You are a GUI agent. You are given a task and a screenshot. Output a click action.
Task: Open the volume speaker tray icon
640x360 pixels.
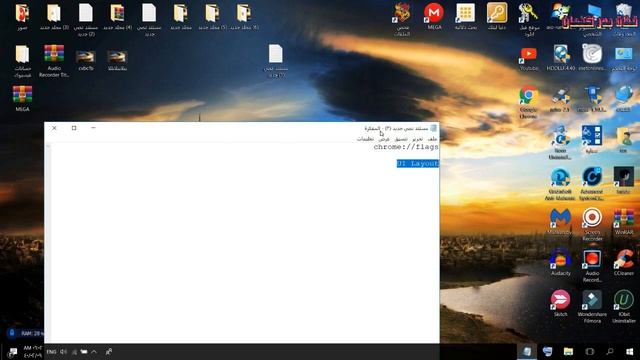(63, 351)
